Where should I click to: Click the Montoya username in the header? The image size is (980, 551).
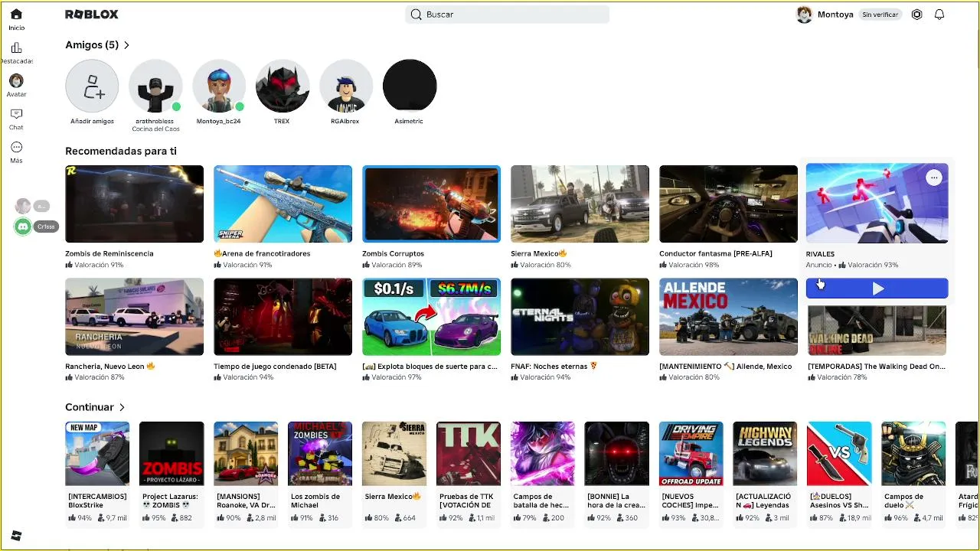(x=835, y=15)
